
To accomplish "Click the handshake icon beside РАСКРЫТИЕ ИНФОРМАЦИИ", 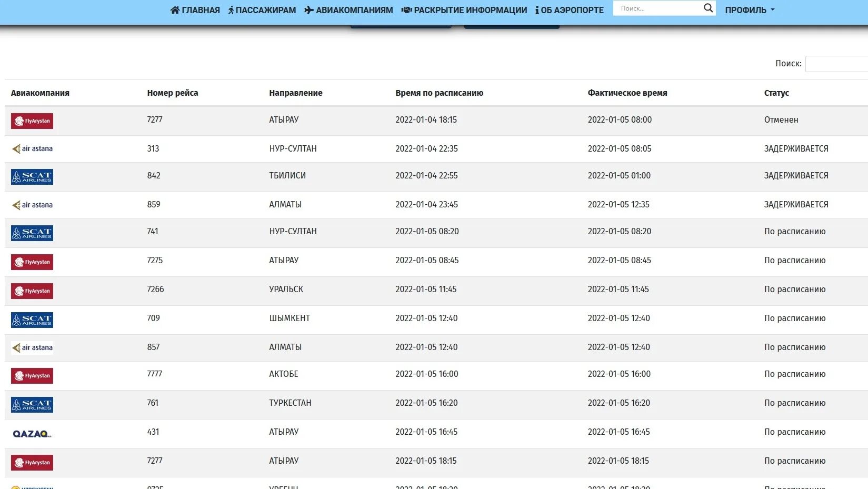I will point(406,10).
